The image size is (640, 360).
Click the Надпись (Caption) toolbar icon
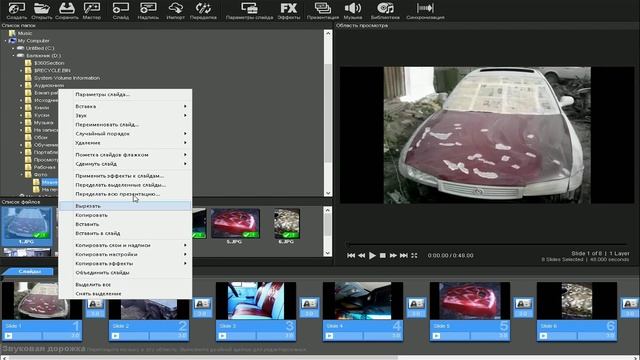click(x=148, y=11)
